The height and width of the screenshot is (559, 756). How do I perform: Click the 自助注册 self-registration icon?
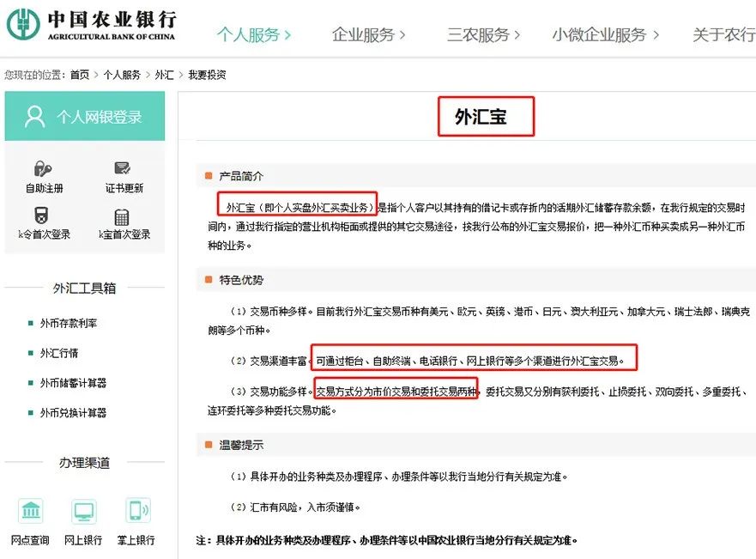coord(42,169)
